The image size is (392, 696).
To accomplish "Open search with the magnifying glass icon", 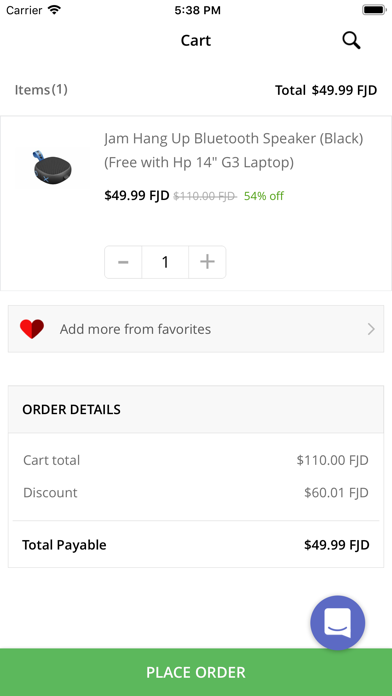I will coord(351,41).
